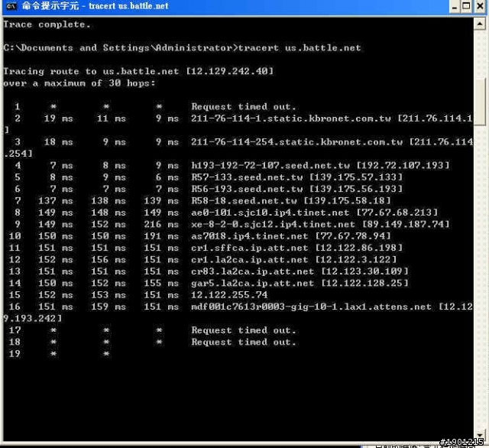489x448 pixels.
Task: Click the command line 'tracert us.battle.net'
Action: coord(300,47)
